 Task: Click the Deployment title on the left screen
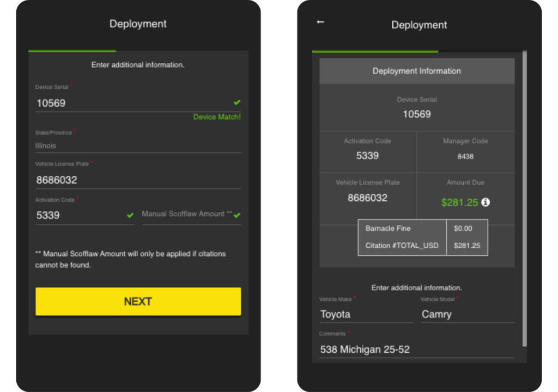click(x=138, y=23)
